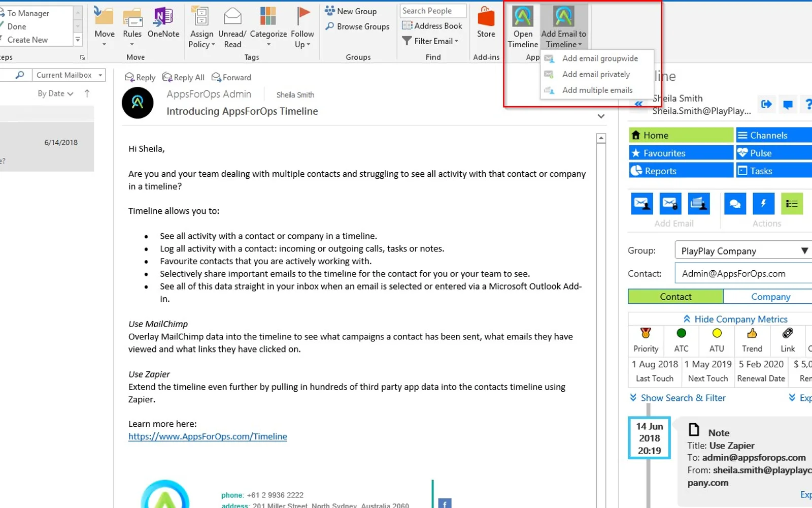Screen dimensions: 812x508
Task: Click the Search People field
Action: tap(433, 11)
